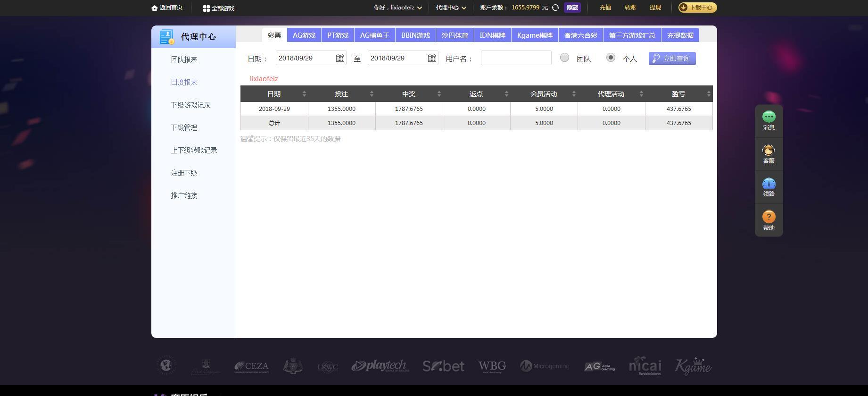
Task: Open 注册下级 in sidebar
Action: click(x=184, y=173)
